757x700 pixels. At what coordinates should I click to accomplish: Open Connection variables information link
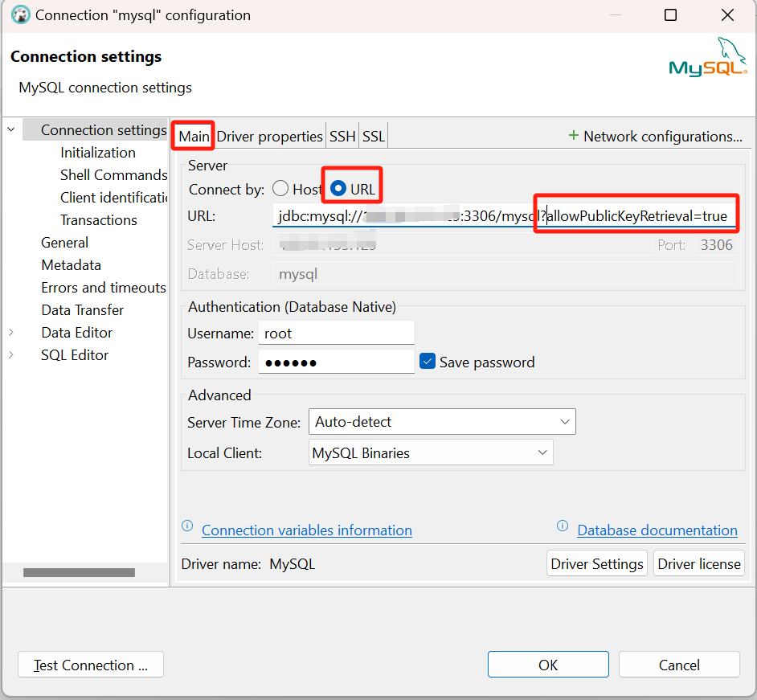[306, 530]
